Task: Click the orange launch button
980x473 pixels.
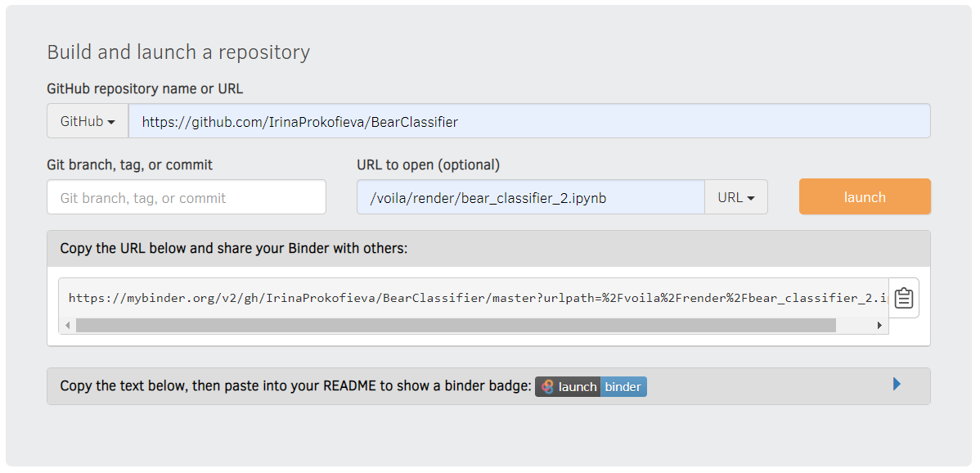Action: pyautogui.click(x=865, y=197)
